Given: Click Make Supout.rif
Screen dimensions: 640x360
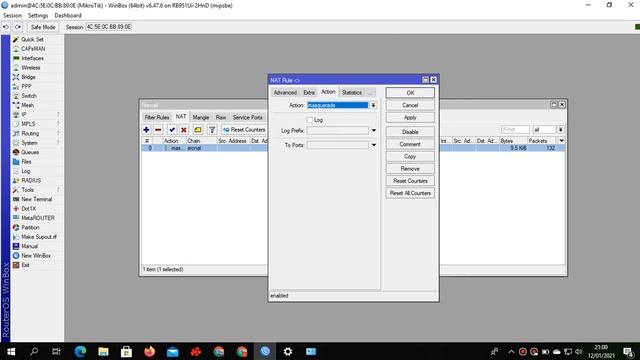Looking at the screenshot, I should (39, 237).
